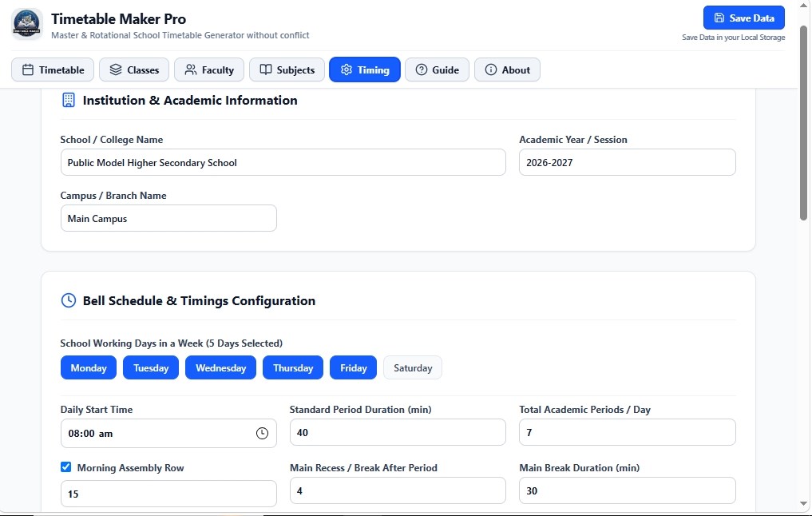Open the Guide tab
This screenshot has height=516, width=812.
(x=437, y=70)
